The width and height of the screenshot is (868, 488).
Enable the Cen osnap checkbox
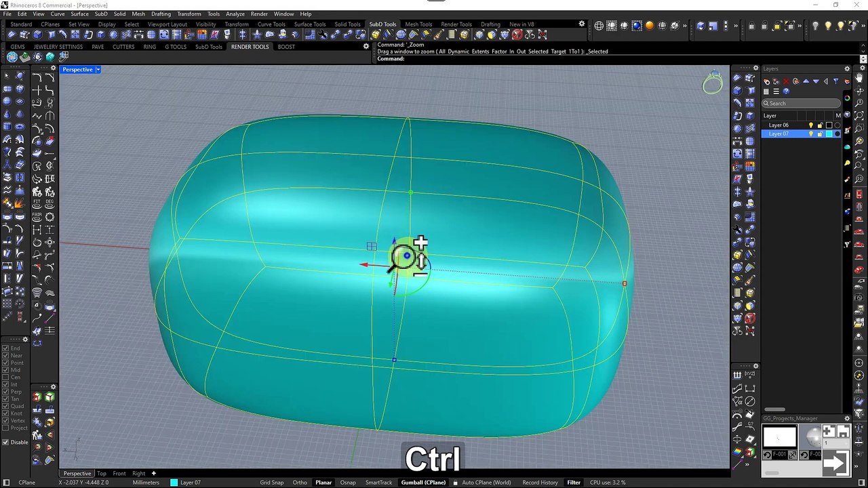pyautogui.click(x=5, y=377)
